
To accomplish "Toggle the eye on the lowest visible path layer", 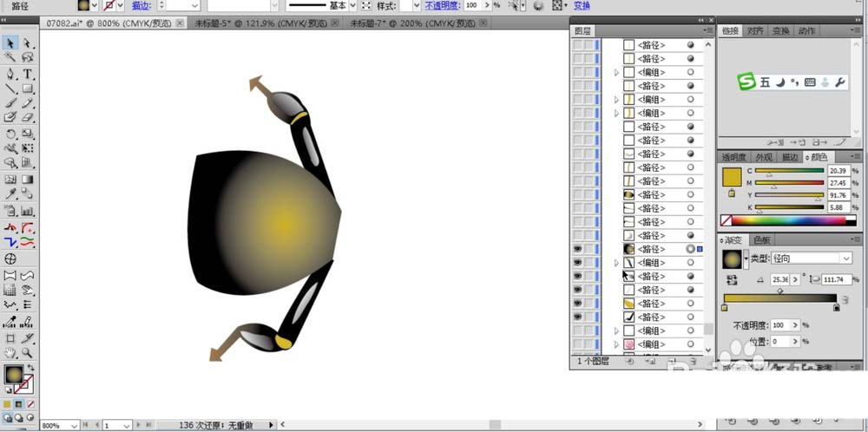I will point(576,317).
